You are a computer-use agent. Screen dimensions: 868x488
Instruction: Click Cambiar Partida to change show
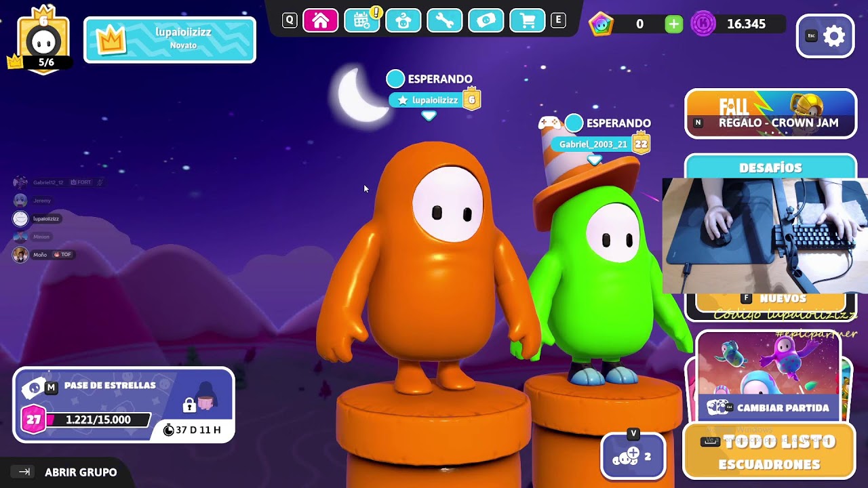768,408
